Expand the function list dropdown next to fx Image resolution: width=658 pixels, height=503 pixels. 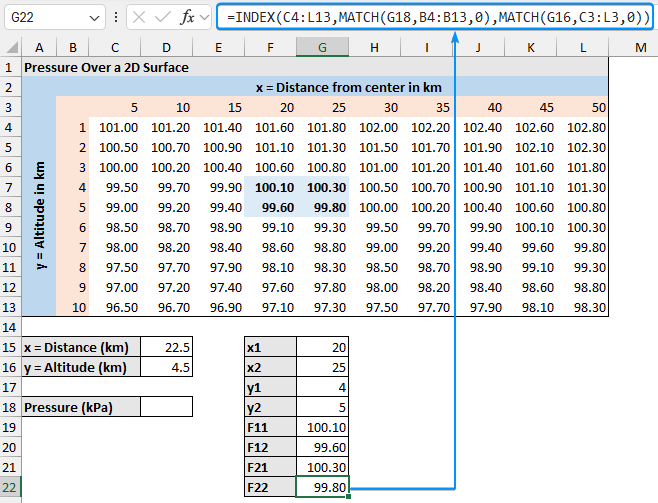tap(205, 18)
